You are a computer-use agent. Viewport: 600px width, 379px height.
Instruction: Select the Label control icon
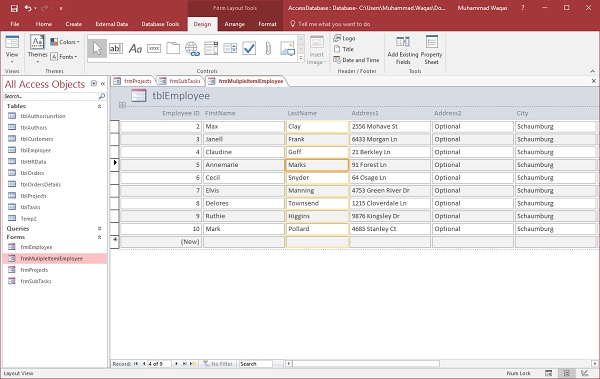[x=135, y=49]
